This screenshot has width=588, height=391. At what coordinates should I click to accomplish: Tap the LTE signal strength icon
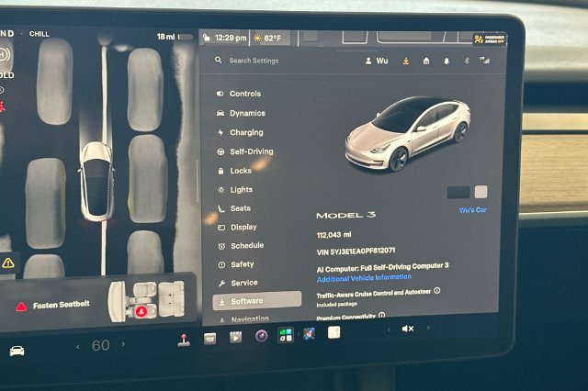484,60
